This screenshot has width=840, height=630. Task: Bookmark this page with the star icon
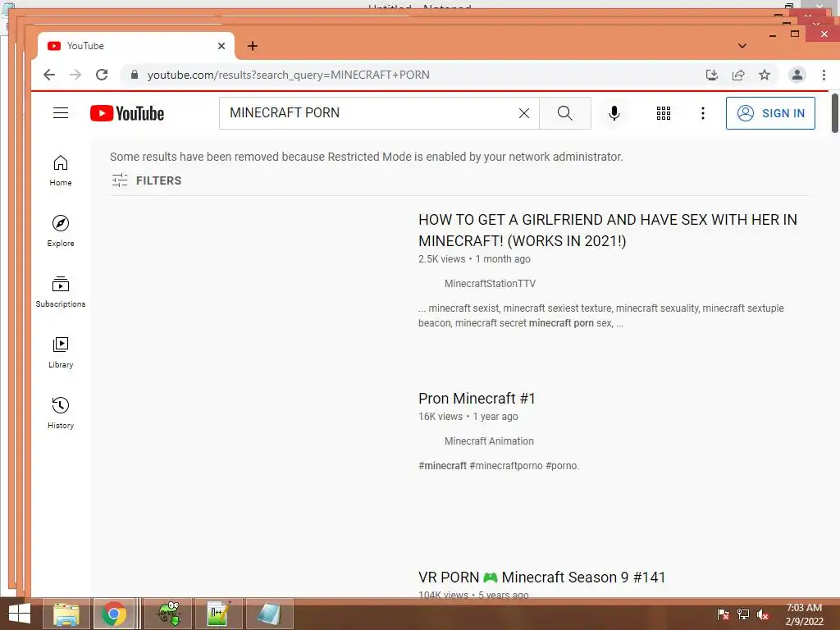[765, 75]
